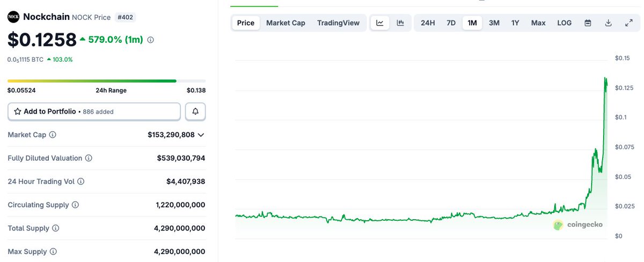Switch to Market Cap chart tab
This screenshot has width=644, height=262.
point(286,23)
